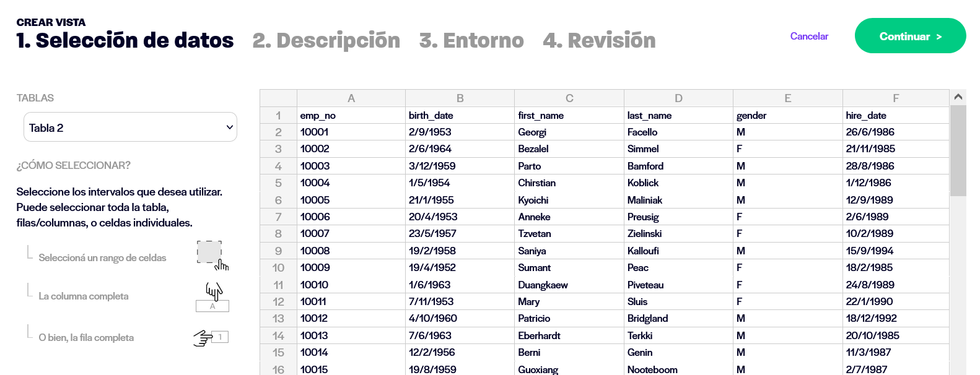Go to step 4. Revisión
The height and width of the screenshot is (375, 980).
[599, 40]
